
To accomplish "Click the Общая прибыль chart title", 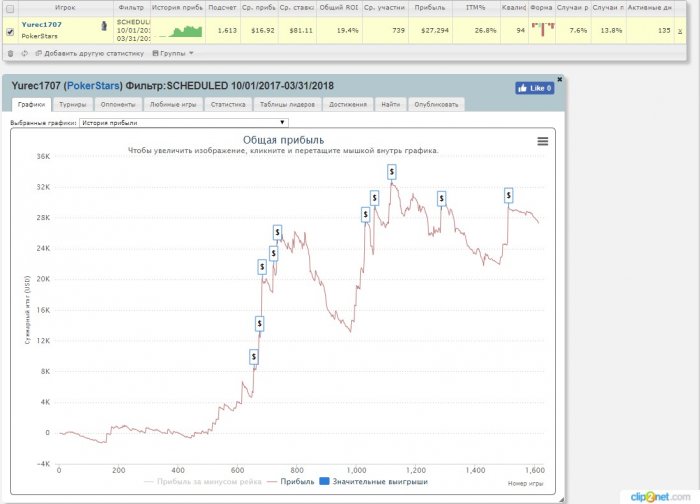I will coord(283,140).
